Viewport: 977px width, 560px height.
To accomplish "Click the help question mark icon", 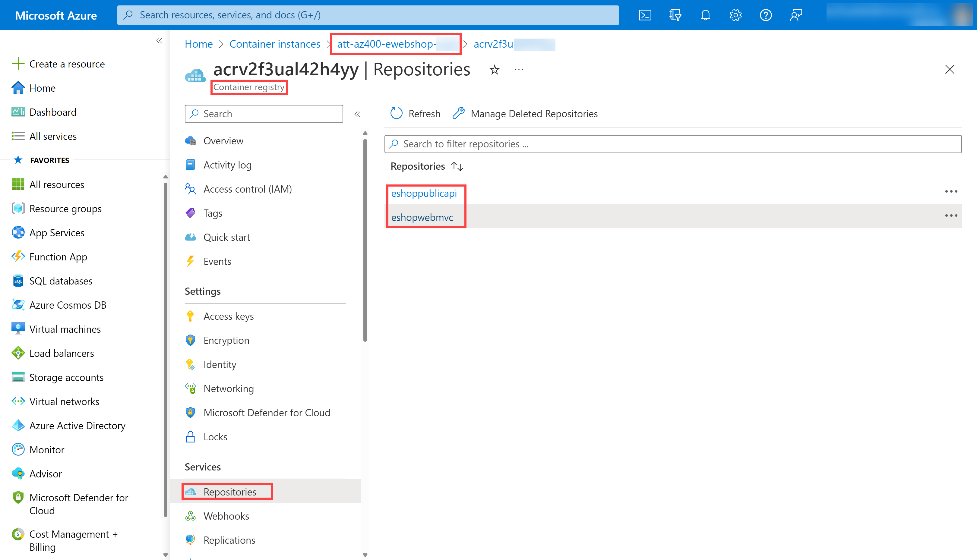I will coord(765,15).
